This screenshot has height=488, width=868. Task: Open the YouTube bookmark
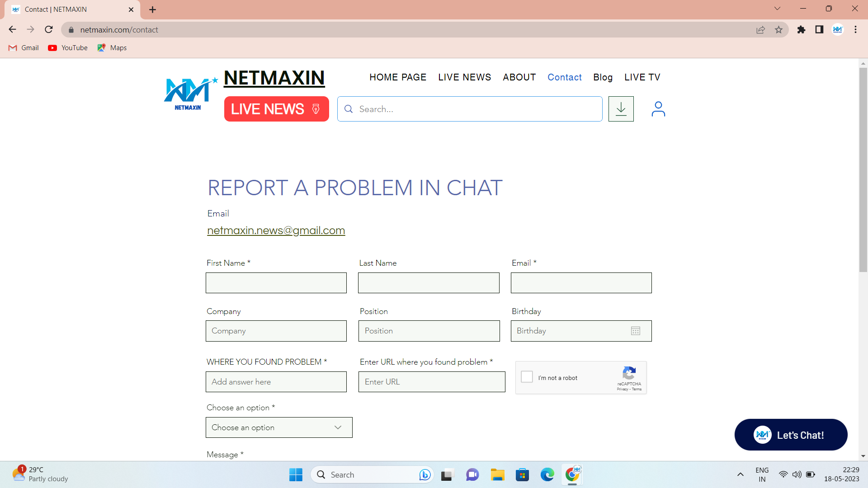68,48
